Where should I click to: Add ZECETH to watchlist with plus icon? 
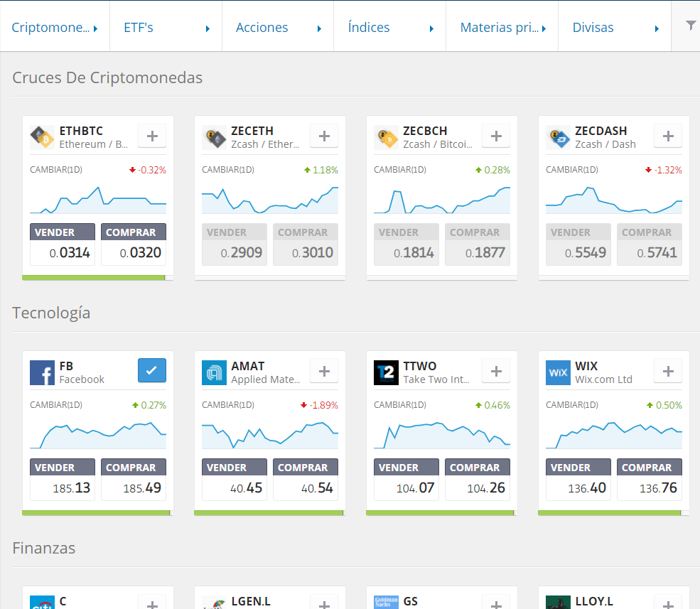coord(324,136)
